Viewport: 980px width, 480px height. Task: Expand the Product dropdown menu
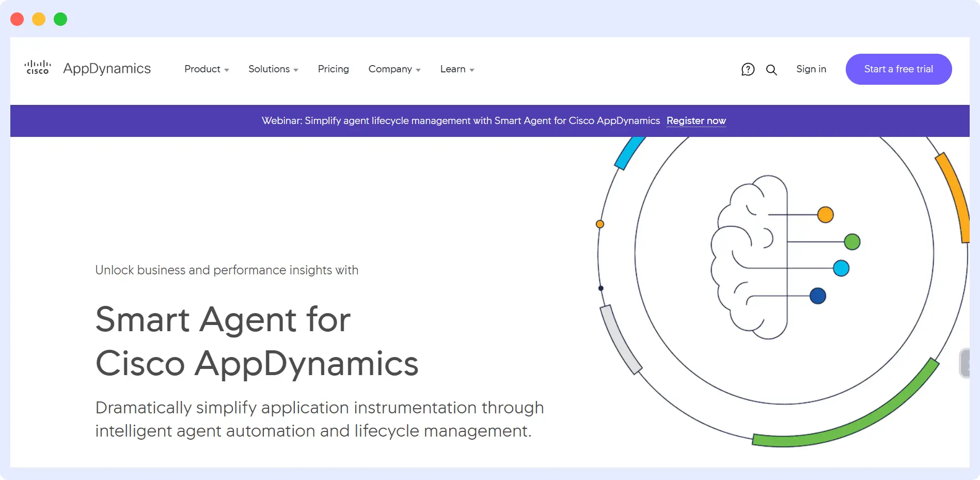[x=207, y=69]
